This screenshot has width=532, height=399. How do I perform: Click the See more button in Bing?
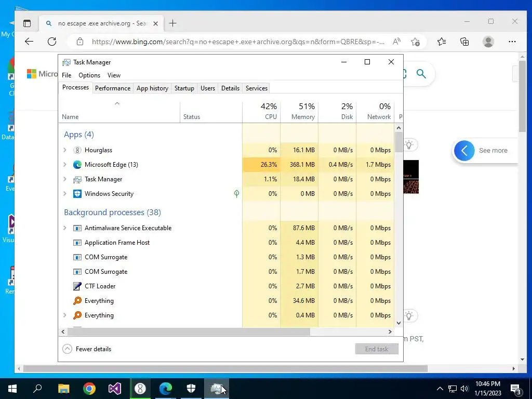point(485,150)
